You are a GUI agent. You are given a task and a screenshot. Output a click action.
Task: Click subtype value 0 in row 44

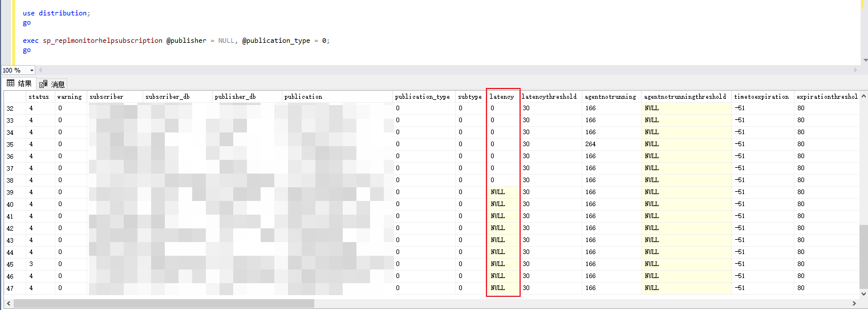[471, 252]
